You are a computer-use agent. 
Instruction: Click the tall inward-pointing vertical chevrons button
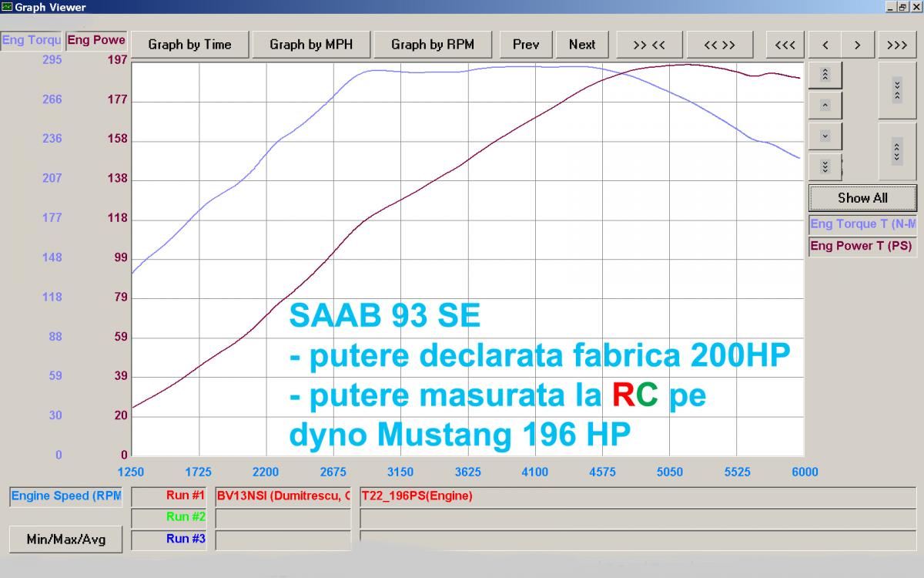tap(897, 90)
